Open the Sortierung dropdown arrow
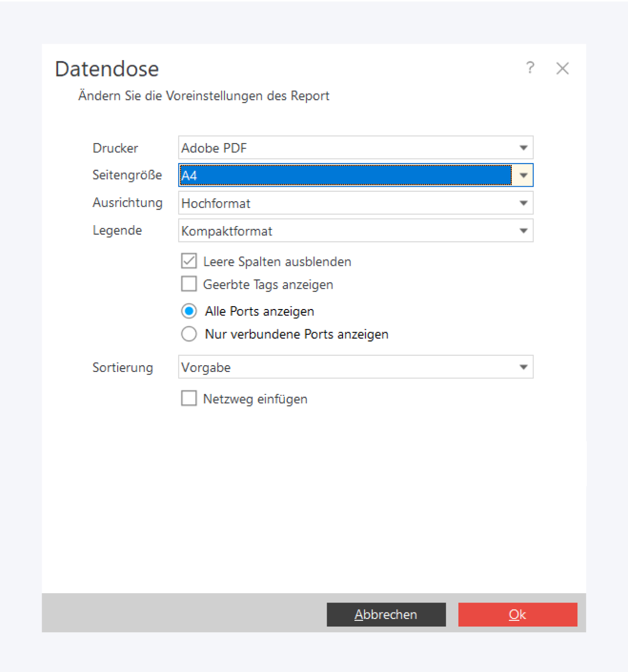Image resolution: width=628 pixels, height=672 pixels. pos(523,367)
